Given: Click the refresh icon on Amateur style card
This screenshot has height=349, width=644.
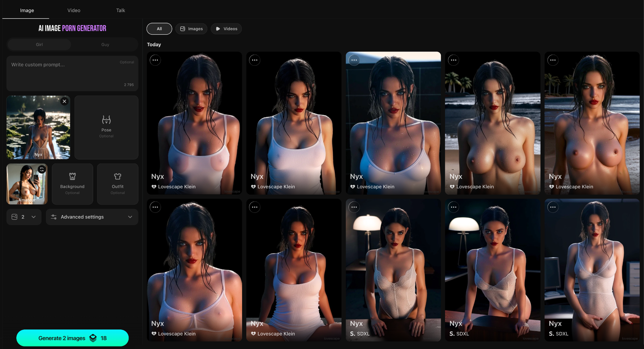Looking at the screenshot, I should click(42, 169).
